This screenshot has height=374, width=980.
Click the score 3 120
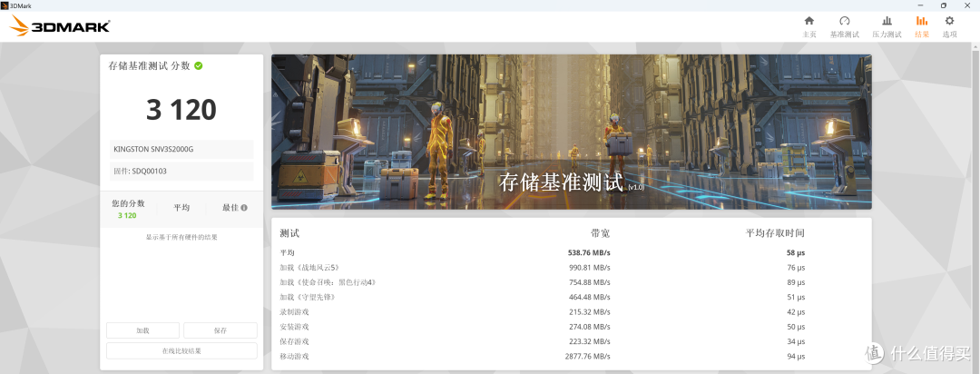(181, 110)
